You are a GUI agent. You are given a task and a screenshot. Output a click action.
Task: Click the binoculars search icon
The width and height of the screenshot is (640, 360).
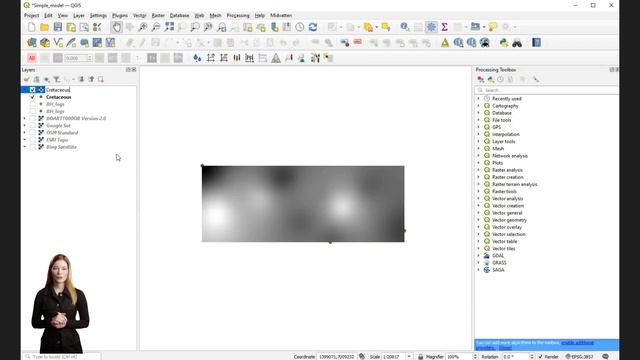(517, 43)
